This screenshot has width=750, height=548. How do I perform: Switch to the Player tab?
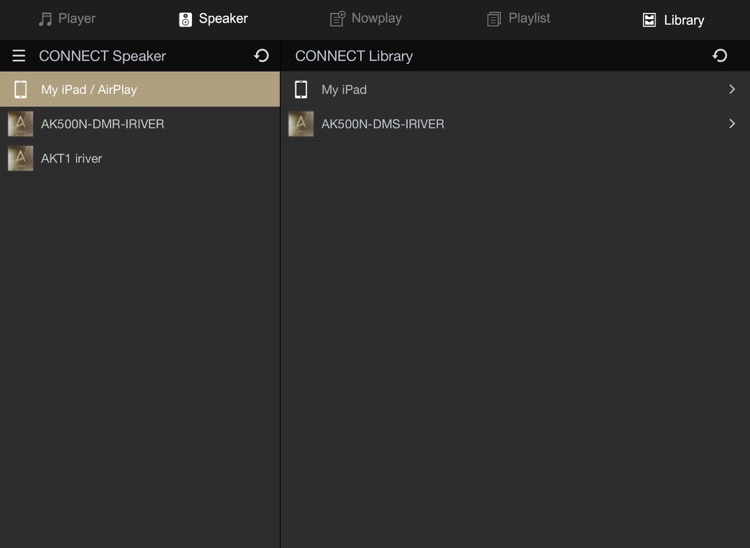[x=67, y=19]
